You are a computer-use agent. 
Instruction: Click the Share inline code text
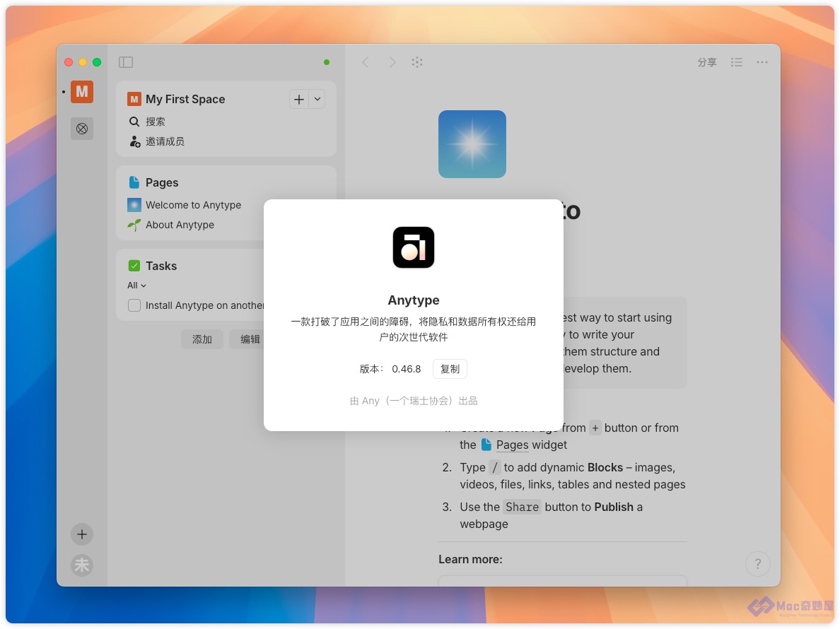[x=522, y=507]
